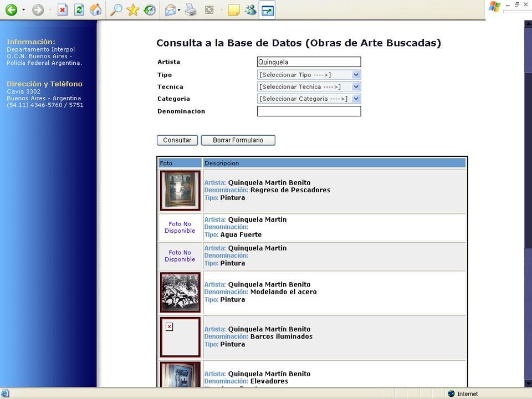This screenshot has height=399, width=532.
Task: Click the Regreso de Pescadores title text
Action: 290,190
